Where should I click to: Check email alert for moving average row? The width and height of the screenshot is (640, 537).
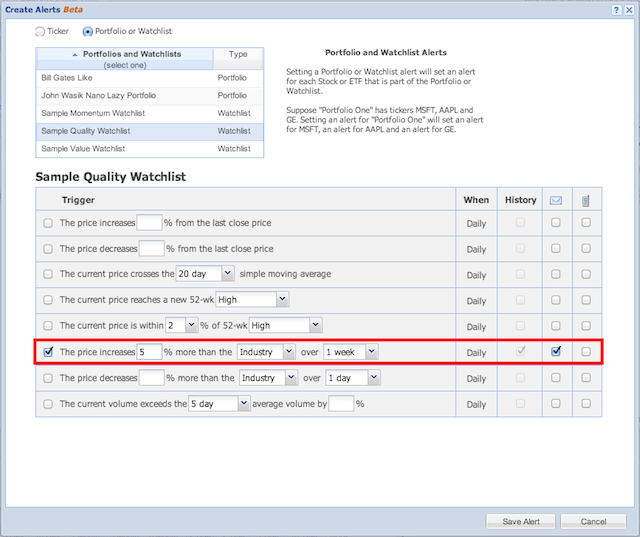tap(556, 274)
